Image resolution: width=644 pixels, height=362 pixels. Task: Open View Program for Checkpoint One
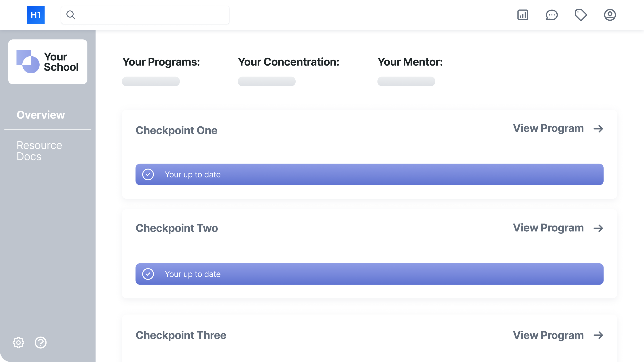(548, 128)
